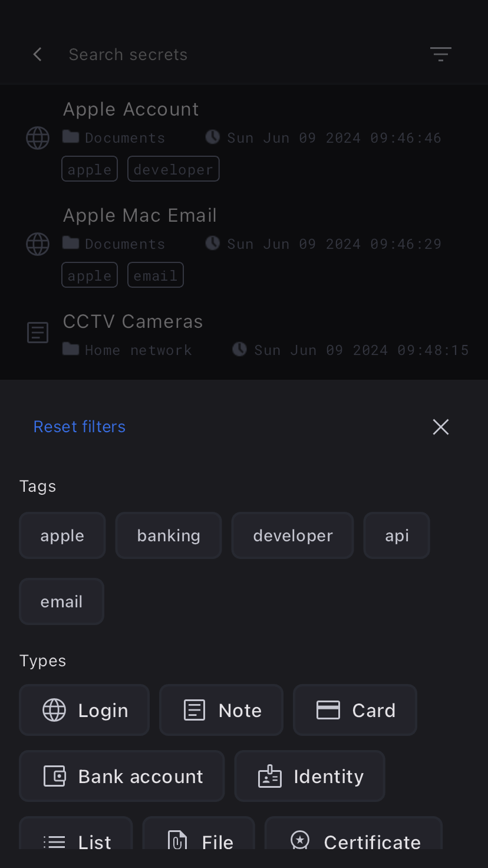Image resolution: width=488 pixels, height=868 pixels.
Task: Focus the Search secrets field
Action: [x=236, y=55]
